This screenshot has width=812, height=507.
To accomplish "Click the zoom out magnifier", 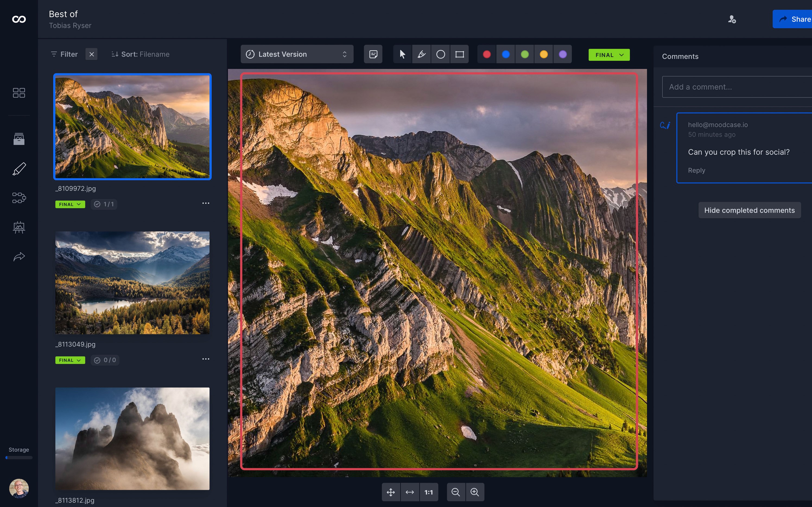I will pos(456,492).
